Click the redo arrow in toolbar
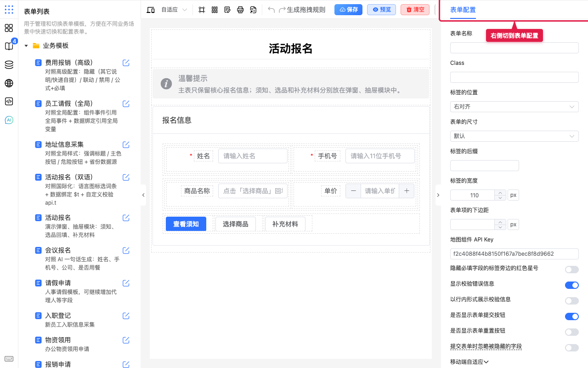The image size is (588, 368). [x=282, y=10]
